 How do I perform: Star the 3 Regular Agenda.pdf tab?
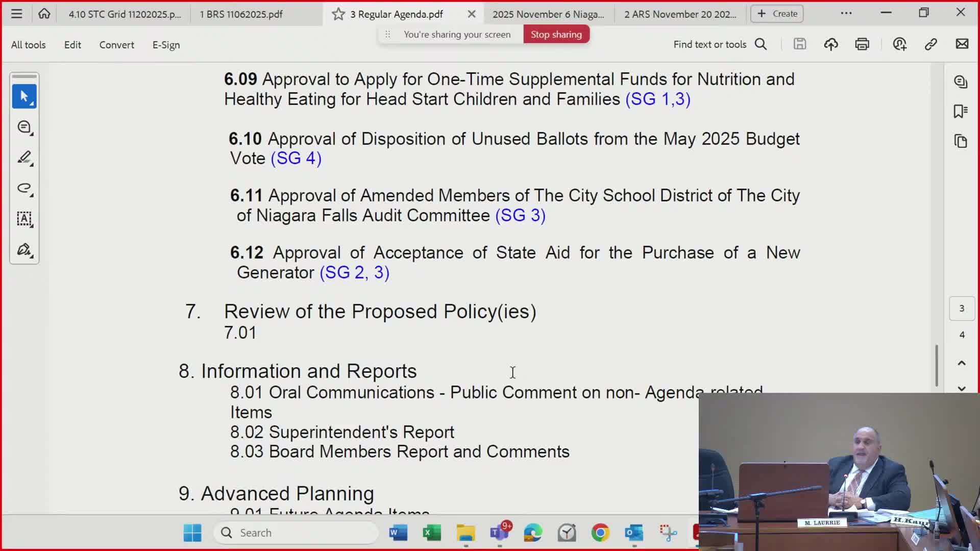338,14
